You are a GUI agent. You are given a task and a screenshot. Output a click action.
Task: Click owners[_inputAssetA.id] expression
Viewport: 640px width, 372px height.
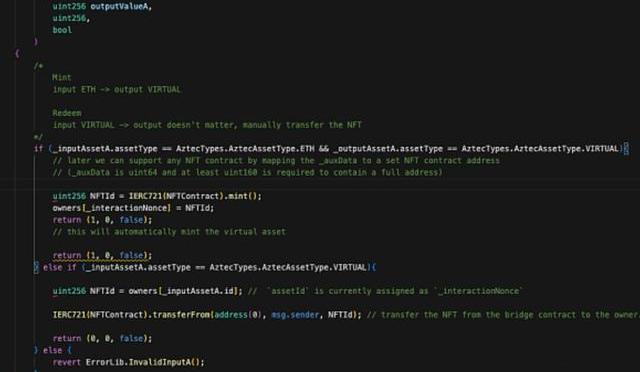(x=184, y=291)
